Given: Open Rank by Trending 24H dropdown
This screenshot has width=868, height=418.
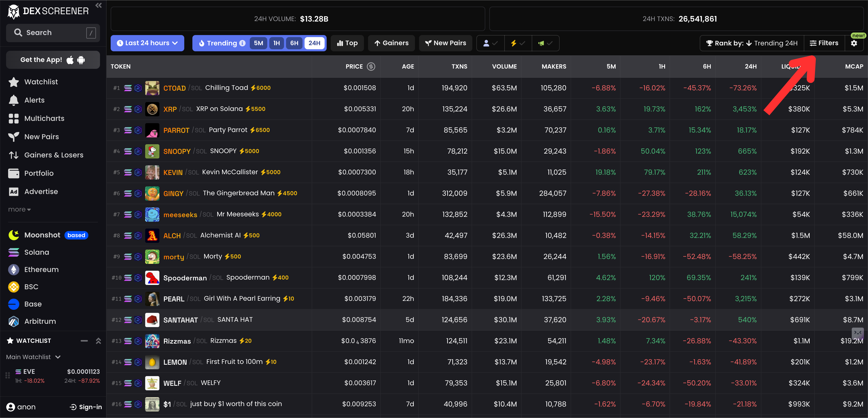Looking at the screenshot, I should click(x=752, y=43).
